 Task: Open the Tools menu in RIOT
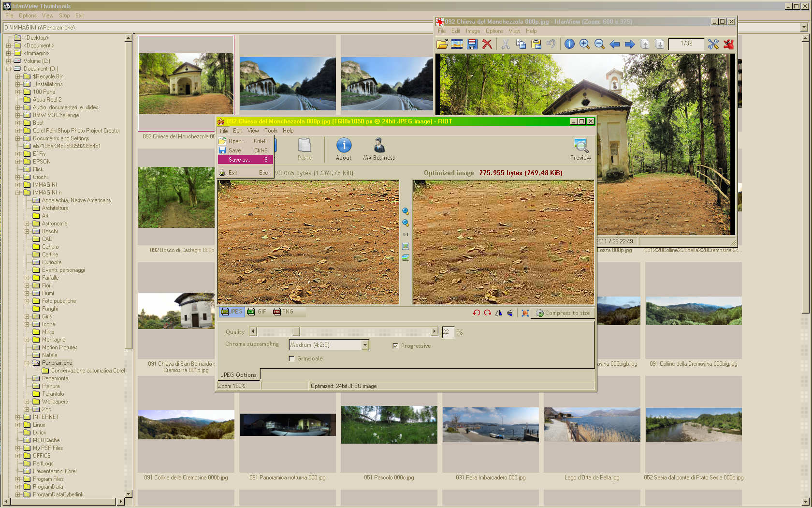coord(271,131)
